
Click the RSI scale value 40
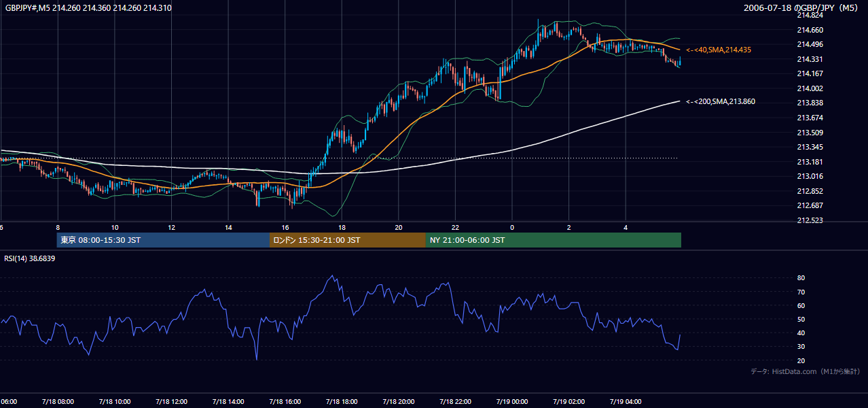coord(801,333)
